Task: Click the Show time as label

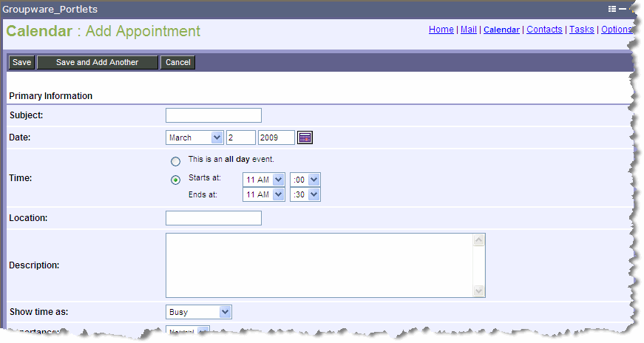Action: 39,312
